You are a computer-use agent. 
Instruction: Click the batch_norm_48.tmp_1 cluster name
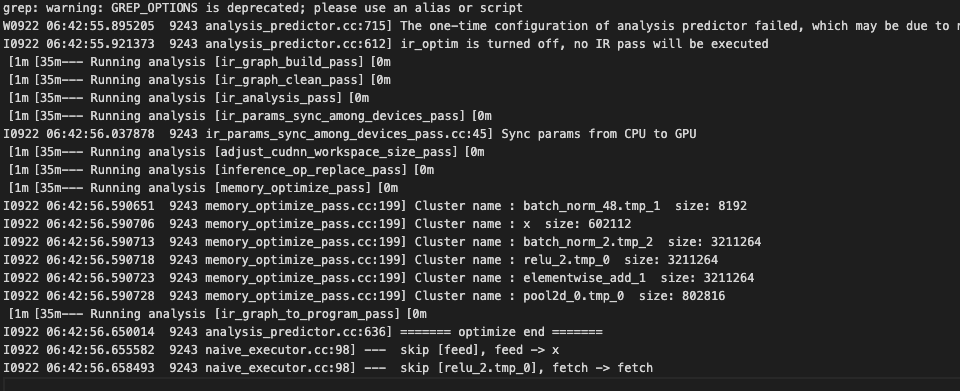(x=591, y=206)
